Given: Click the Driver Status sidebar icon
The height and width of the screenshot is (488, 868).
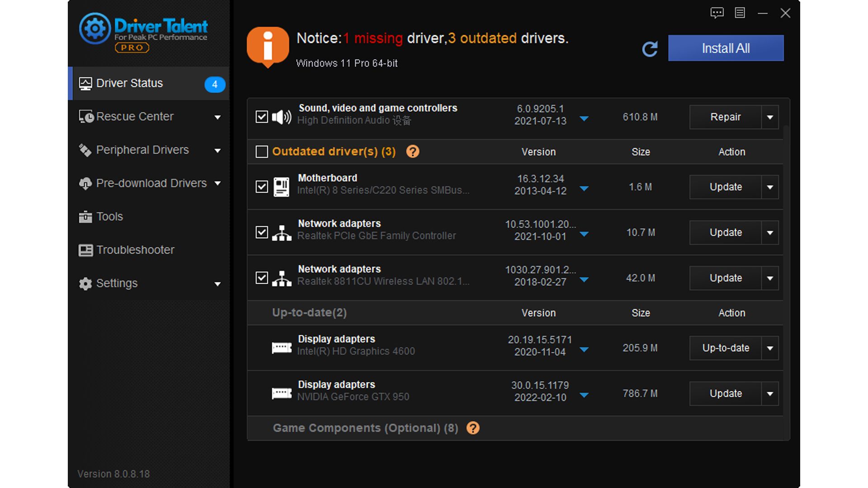Looking at the screenshot, I should point(85,83).
